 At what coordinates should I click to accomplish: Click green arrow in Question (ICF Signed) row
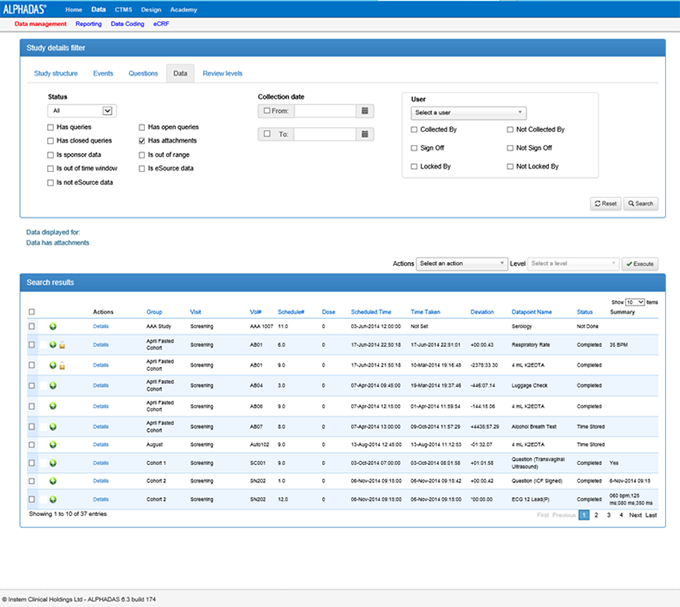pyautogui.click(x=53, y=481)
